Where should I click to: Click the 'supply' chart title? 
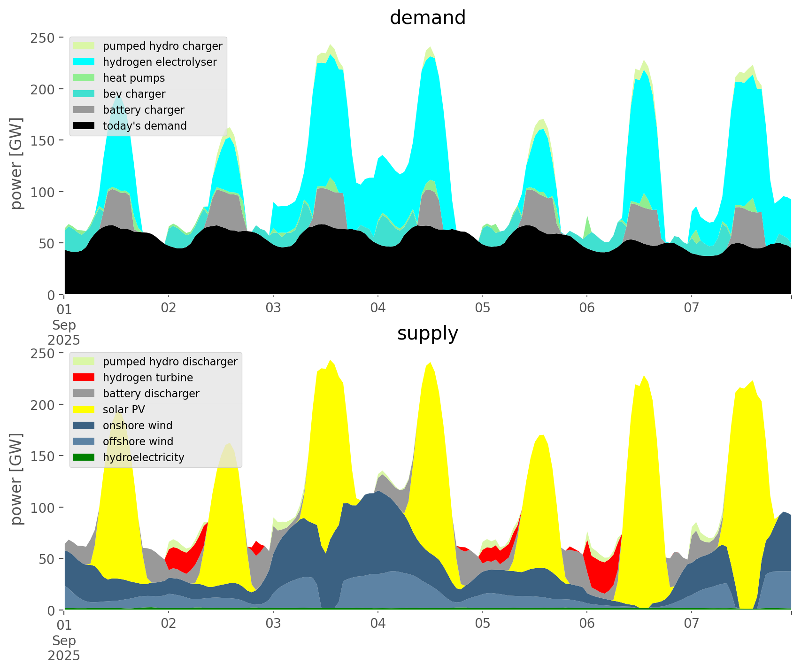coord(427,333)
